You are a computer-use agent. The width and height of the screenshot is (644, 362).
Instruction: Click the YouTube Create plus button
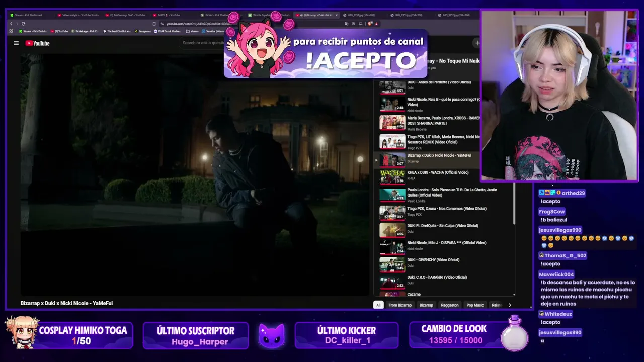click(477, 43)
